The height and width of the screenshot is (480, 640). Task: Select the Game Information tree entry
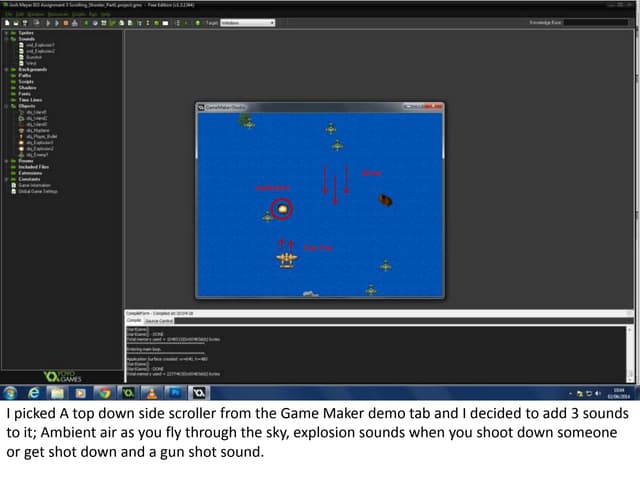[35, 185]
